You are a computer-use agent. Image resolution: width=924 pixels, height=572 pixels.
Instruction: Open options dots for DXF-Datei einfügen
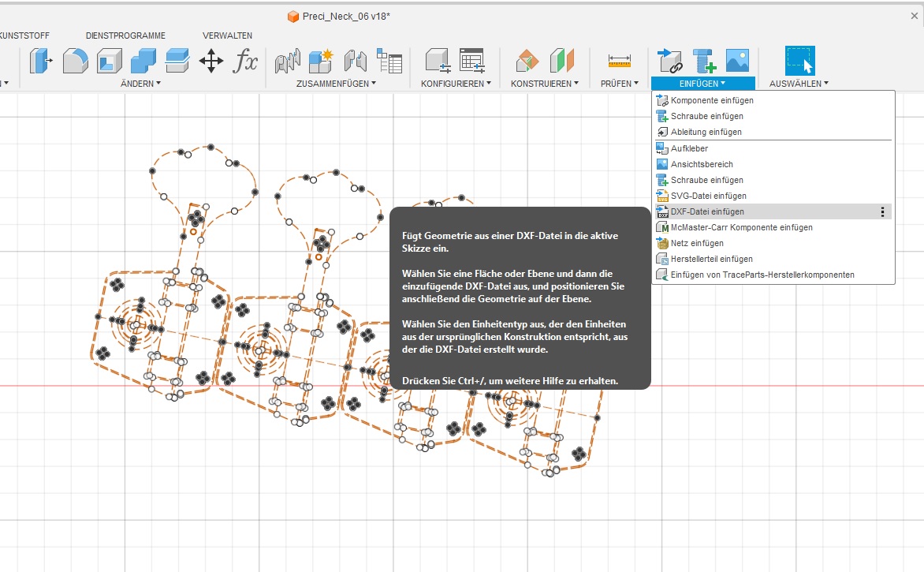coord(882,211)
